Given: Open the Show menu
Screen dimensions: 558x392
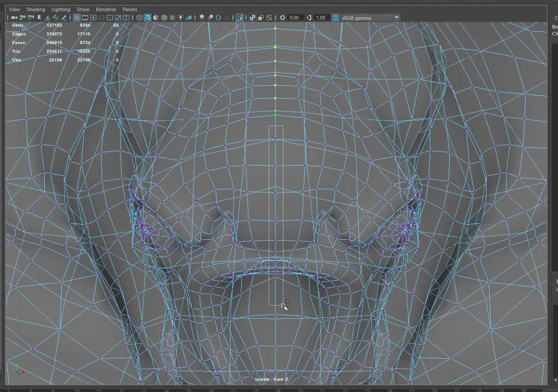Looking at the screenshot, I should (83, 10).
